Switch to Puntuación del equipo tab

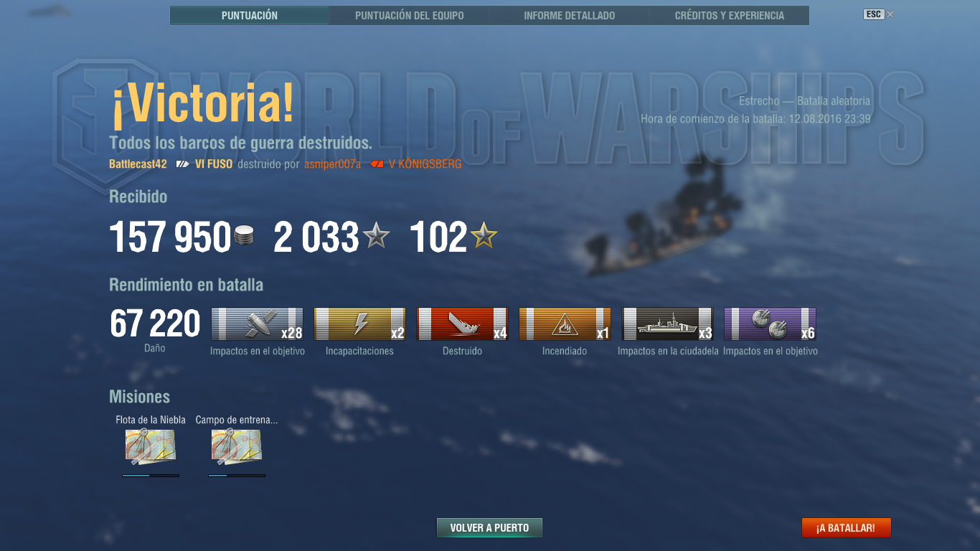[410, 15]
